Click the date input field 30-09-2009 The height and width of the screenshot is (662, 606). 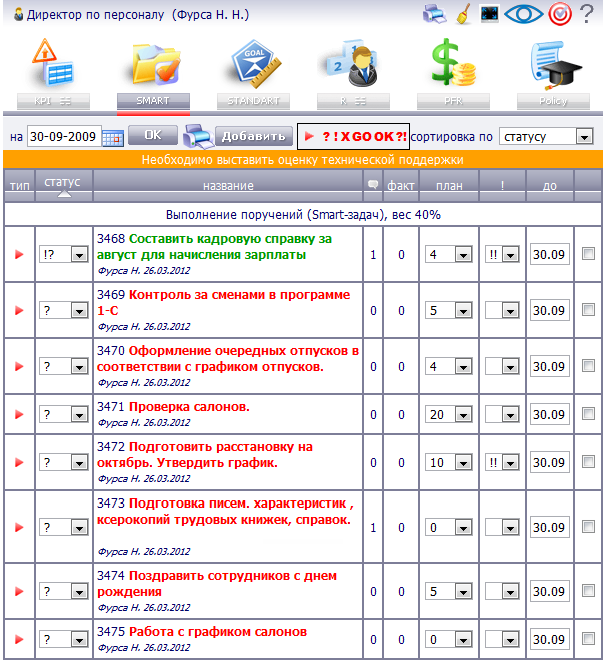pos(64,136)
